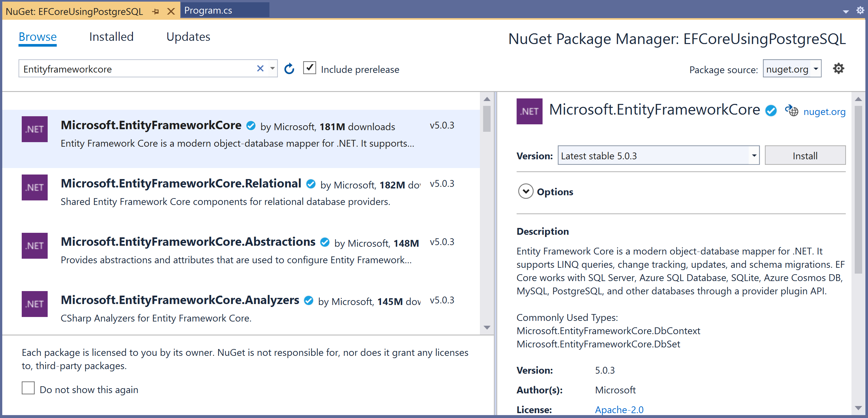Click into the Entityframeworkcore search field
This screenshot has width=868, height=418.
[x=135, y=69]
